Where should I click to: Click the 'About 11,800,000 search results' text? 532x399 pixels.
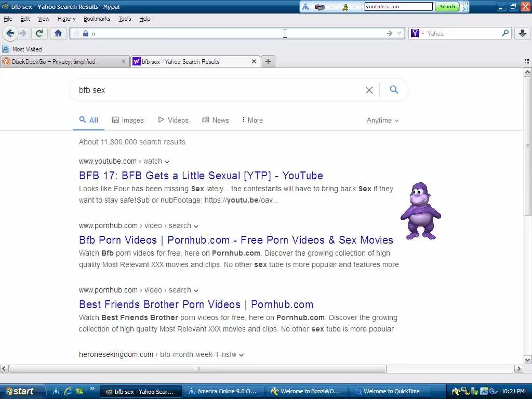(x=132, y=142)
